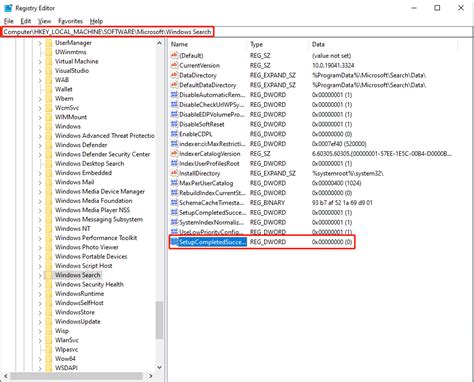Click the icon beside IndexerCatalogVersion value
Image resolution: width=474 pixels, height=382 pixels.
[174, 154]
